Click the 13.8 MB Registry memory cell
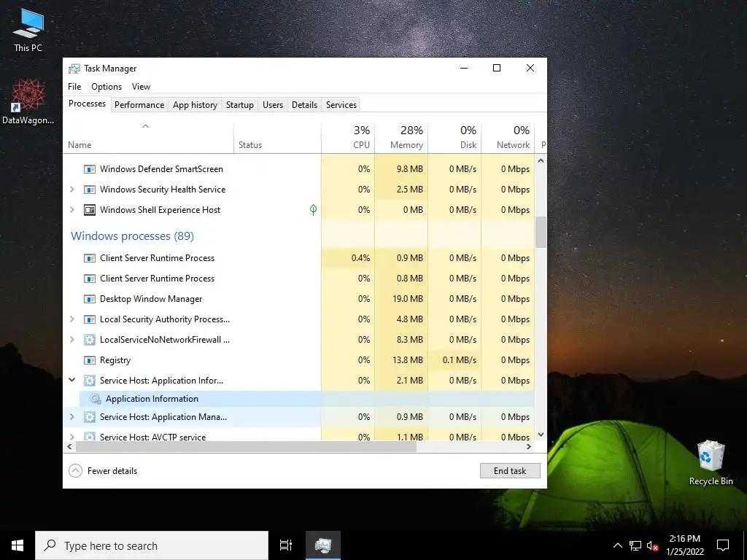The image size is (747, 560). [x=401, y=360]
